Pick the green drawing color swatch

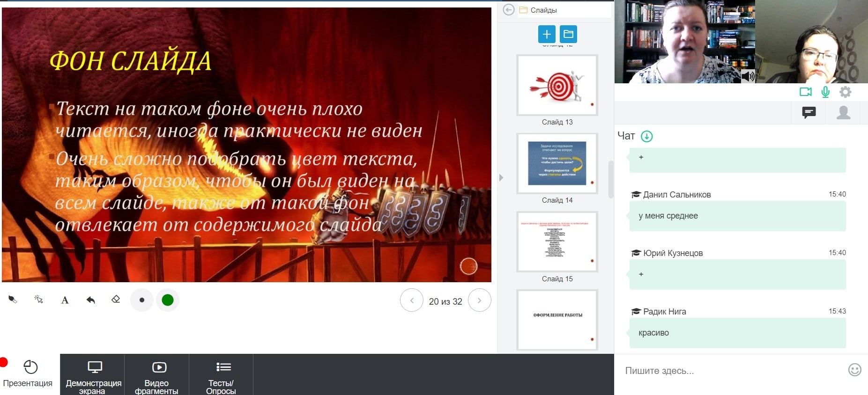click(168, 300)
